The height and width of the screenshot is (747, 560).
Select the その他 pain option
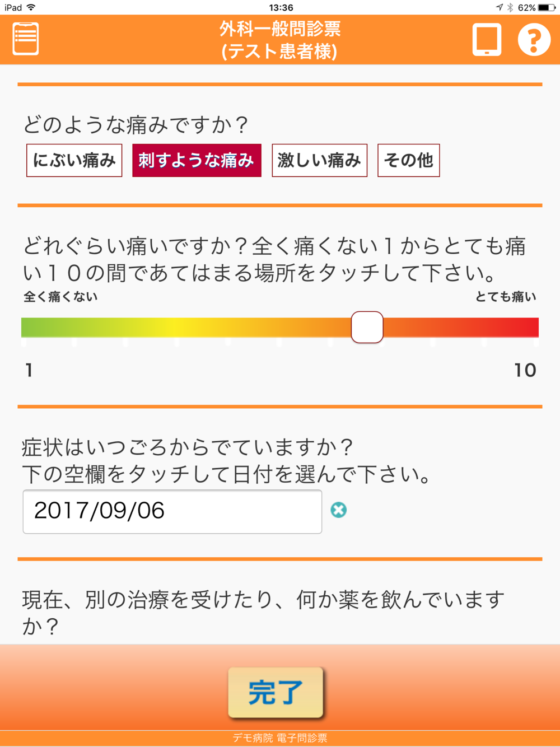point(408,160)
